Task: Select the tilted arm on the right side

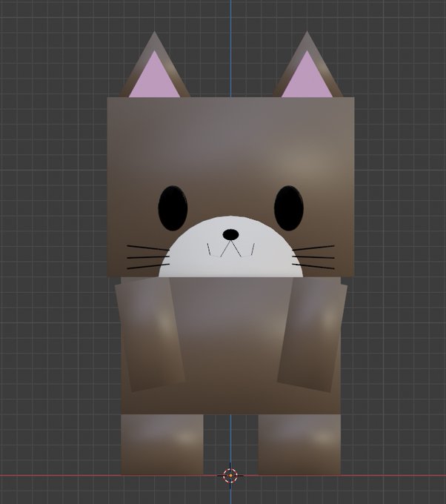Action: pos(313,334)
